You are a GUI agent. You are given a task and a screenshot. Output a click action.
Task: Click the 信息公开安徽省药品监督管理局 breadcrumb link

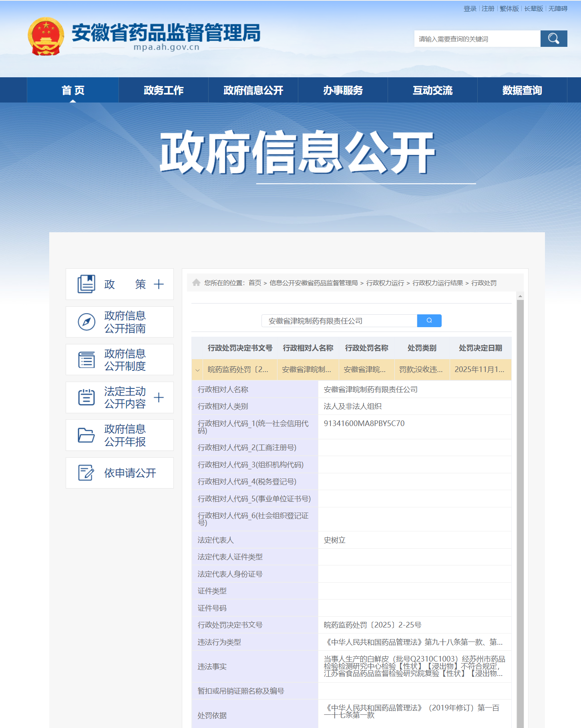pyautogui.click(x=314, y=283)
